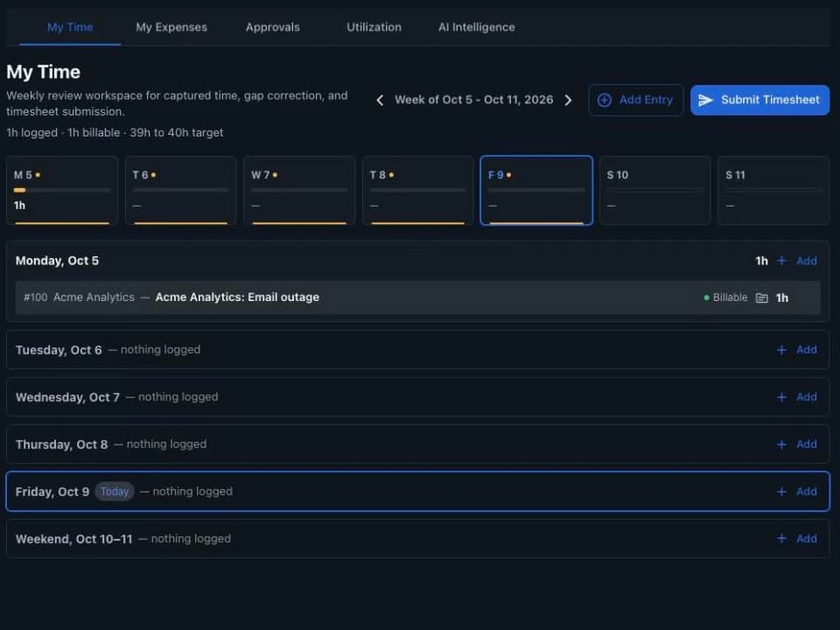Click the plus icon for Thursday, Oct 8
Viewport: 840px width, 630px height.
point(781,444)
